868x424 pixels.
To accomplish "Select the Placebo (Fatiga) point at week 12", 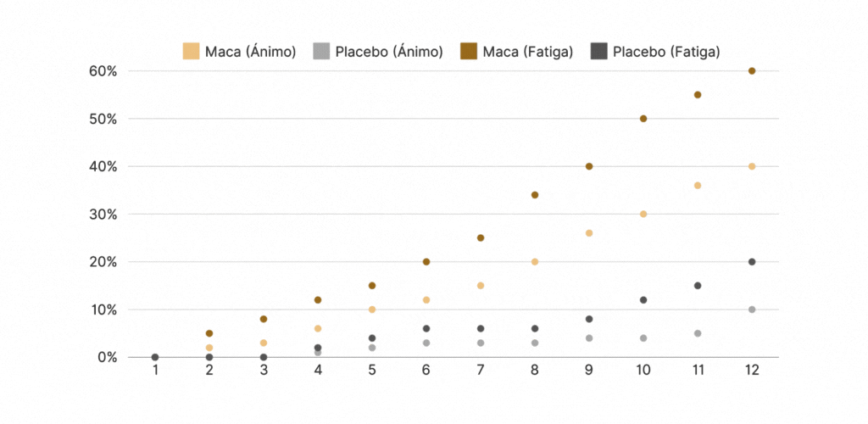I will click(752, 262).
